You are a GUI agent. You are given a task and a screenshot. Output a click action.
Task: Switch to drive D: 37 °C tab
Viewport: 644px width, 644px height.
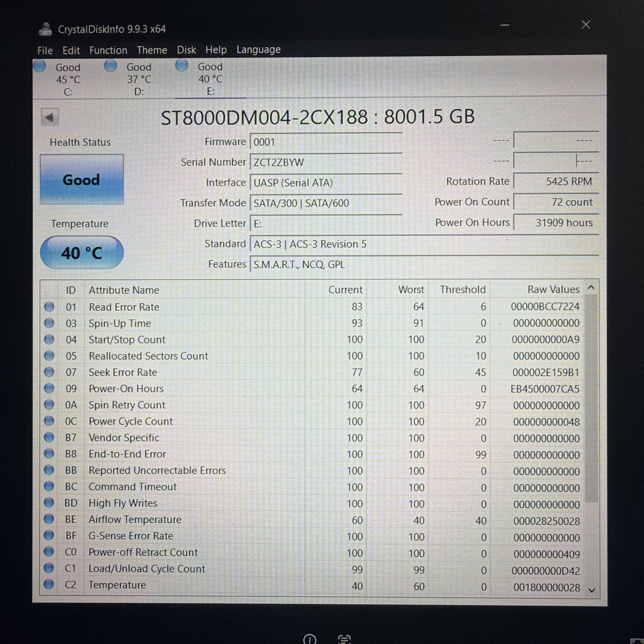139,78
